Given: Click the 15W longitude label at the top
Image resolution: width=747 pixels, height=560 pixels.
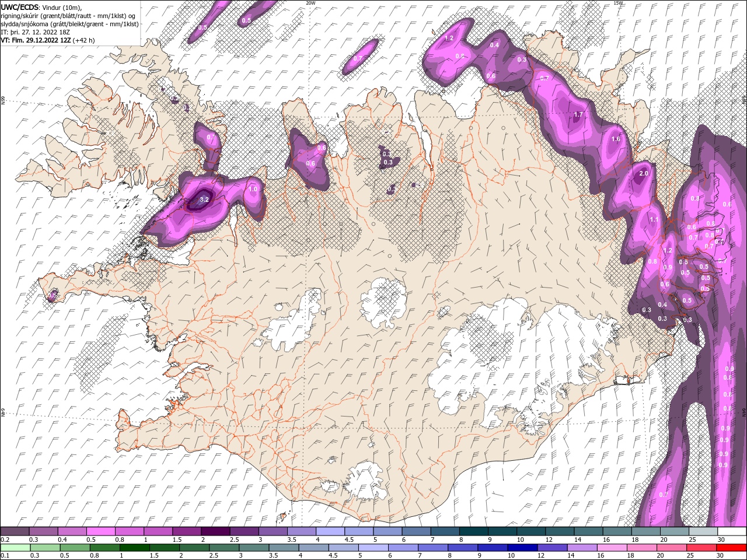Looking at the screenshot, I should tap(619, 3).
